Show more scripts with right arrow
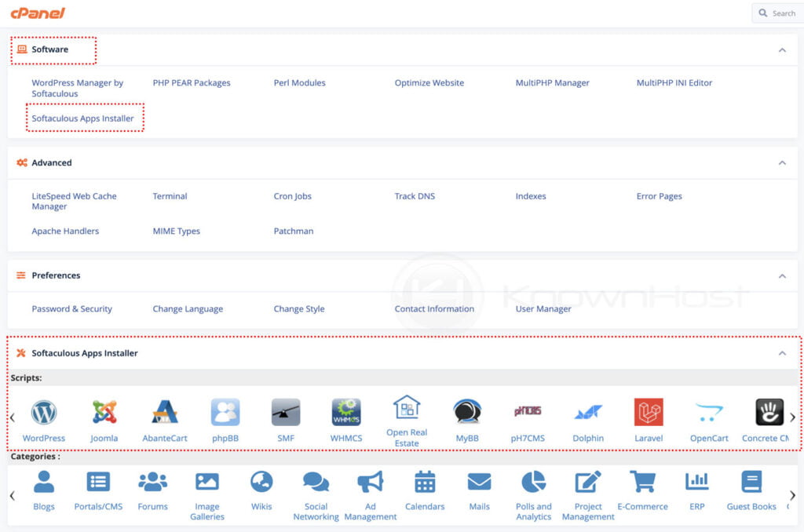 [792, 417]
